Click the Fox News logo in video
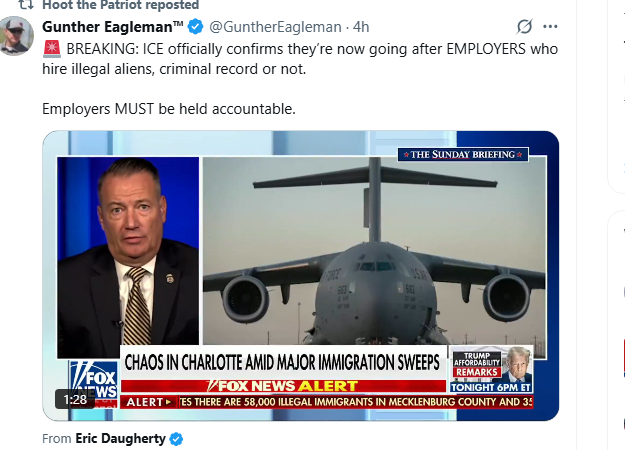625x450 pixels. pyautogui.click(x=92, y=381)
